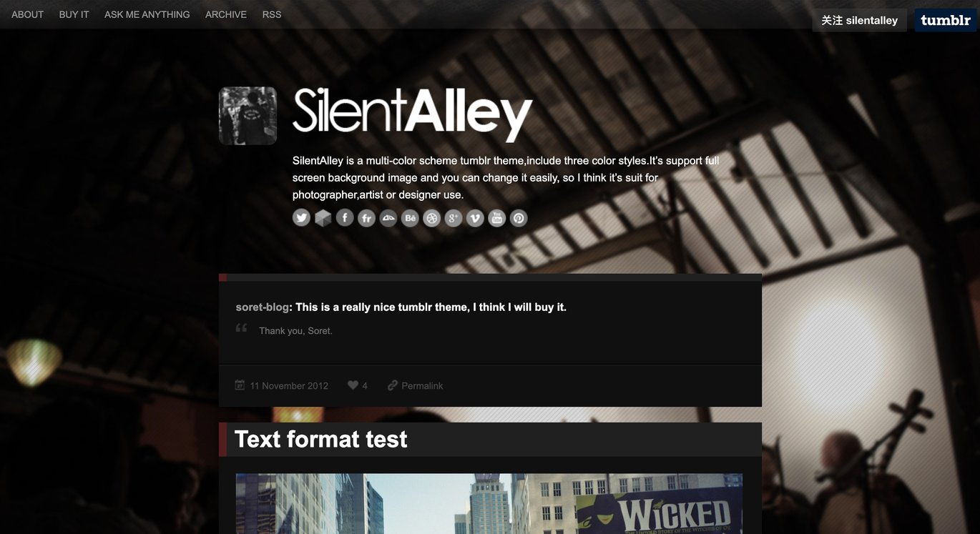Open the Behance 'Bē' icon
The height and width of the screenshot is (534, 980).
tap(410, 218)
